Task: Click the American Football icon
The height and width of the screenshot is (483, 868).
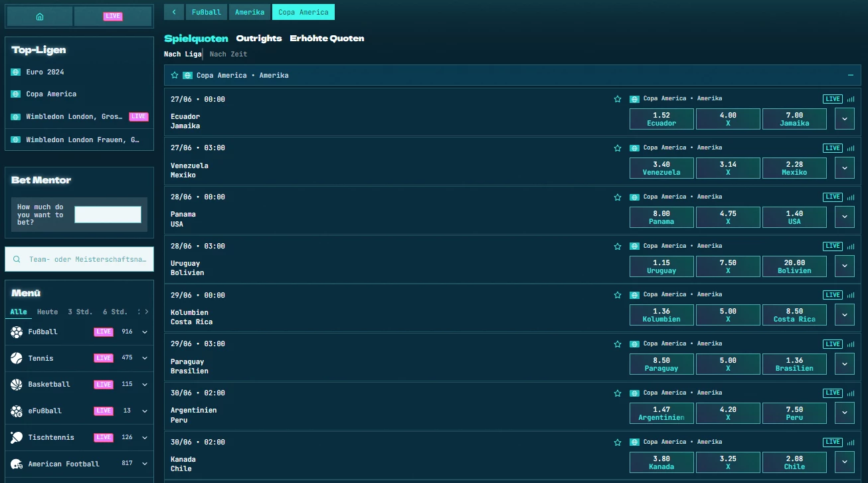Action: click(17, 464)
